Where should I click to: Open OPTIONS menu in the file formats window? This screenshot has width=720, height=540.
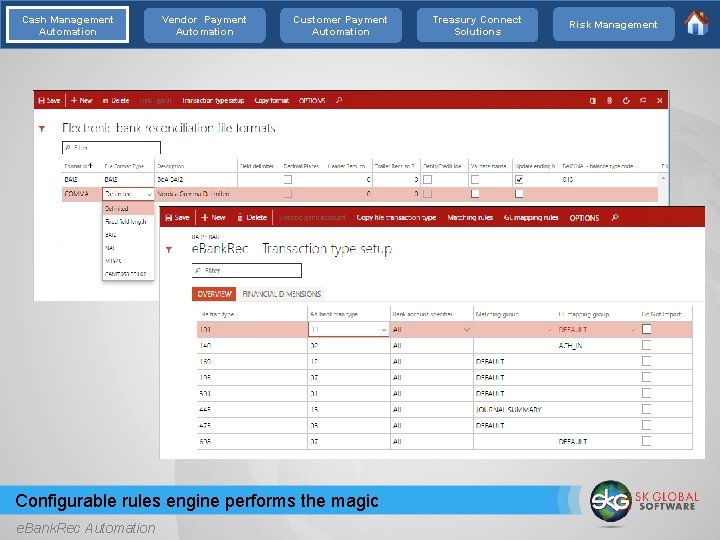pyautogui.click(x=312, y=101)
